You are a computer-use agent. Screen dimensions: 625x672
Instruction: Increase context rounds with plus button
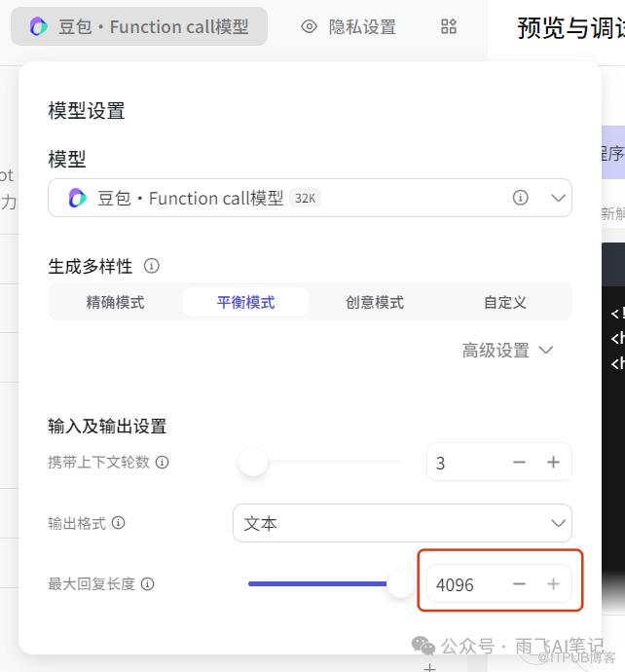coord(553,463)
